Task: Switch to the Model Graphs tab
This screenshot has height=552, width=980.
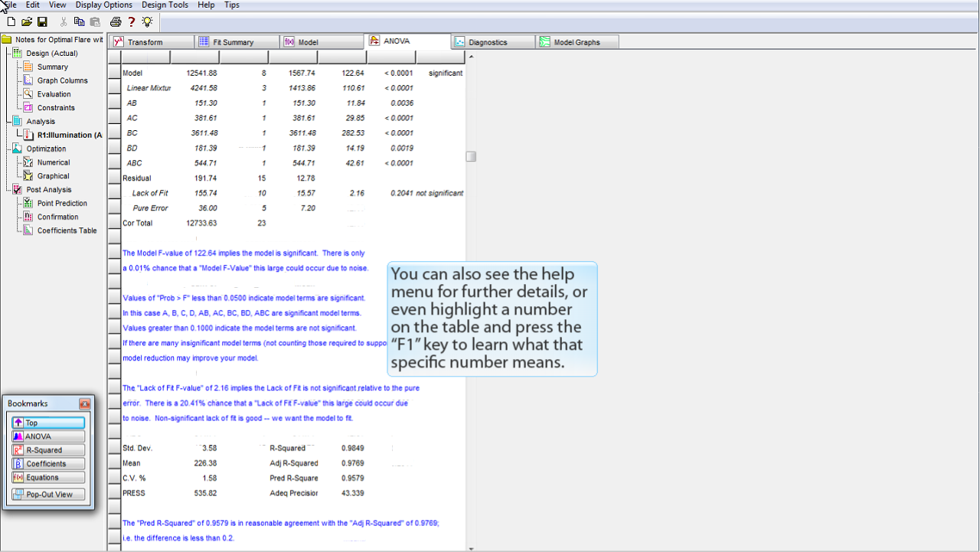Action: (x=576, y=42)
